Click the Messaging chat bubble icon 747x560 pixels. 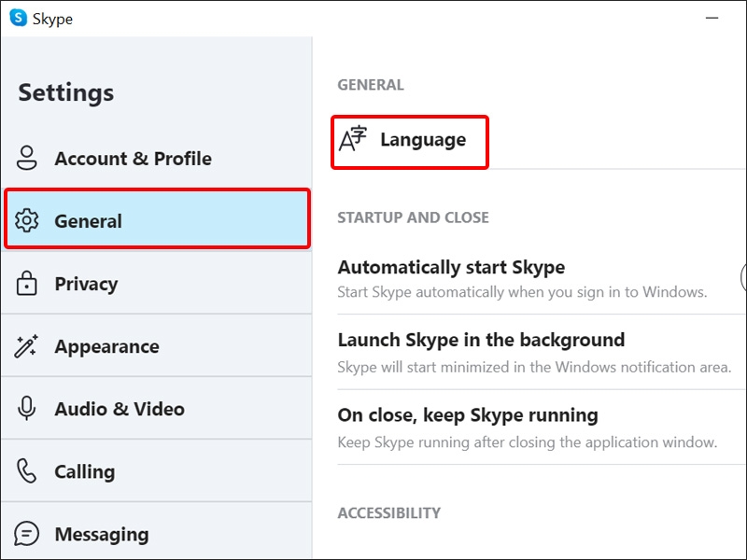[x=27, y=534]
